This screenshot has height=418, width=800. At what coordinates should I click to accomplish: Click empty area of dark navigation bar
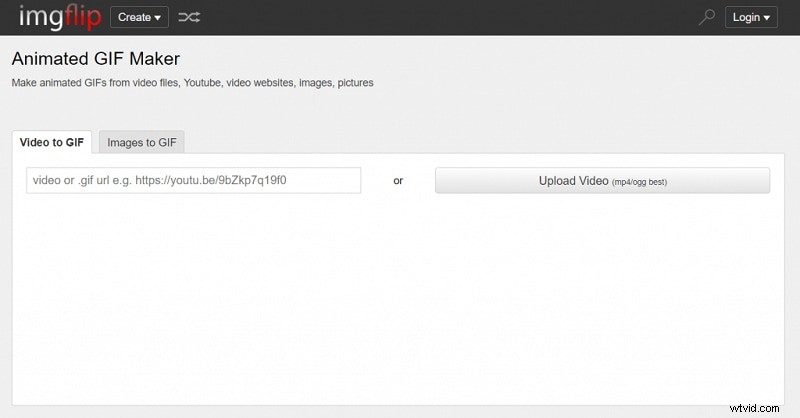click(450, 17)
